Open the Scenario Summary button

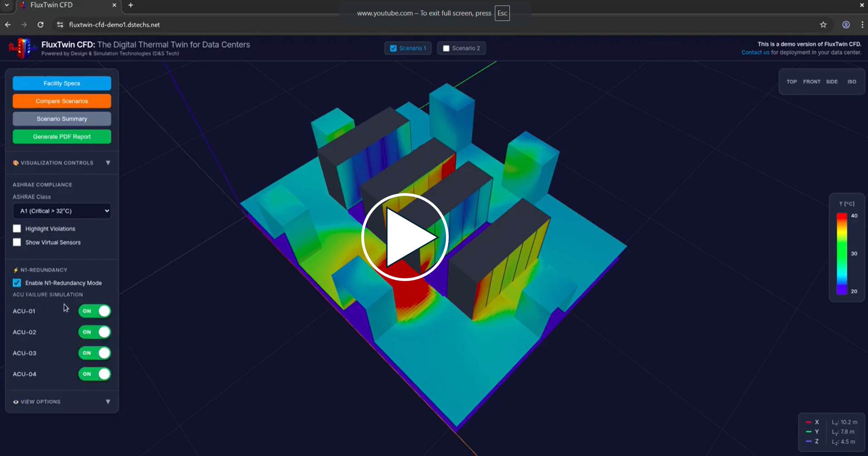(62, 119)
